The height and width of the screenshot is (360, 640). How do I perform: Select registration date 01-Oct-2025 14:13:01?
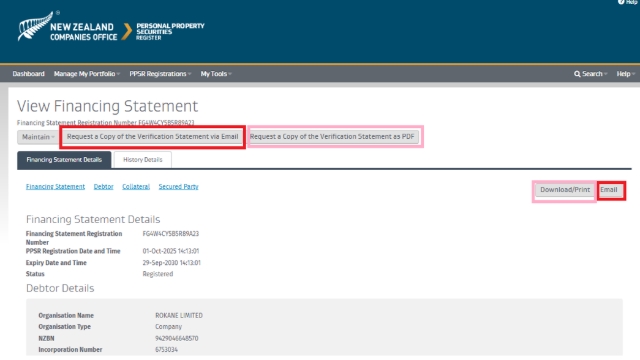point(171,251)
